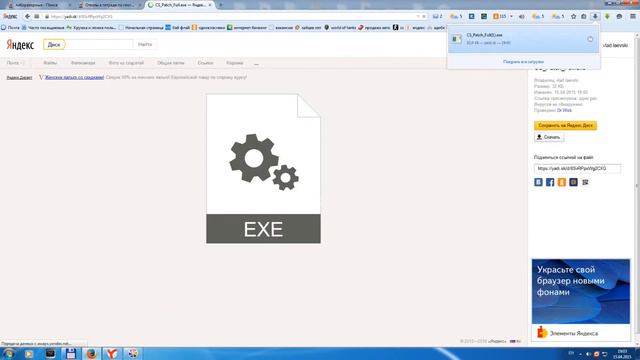This screenshot has width=640, height=360.
Task: Click the Скачать download button
Action: pyautogui.click(x=549, y=137)
